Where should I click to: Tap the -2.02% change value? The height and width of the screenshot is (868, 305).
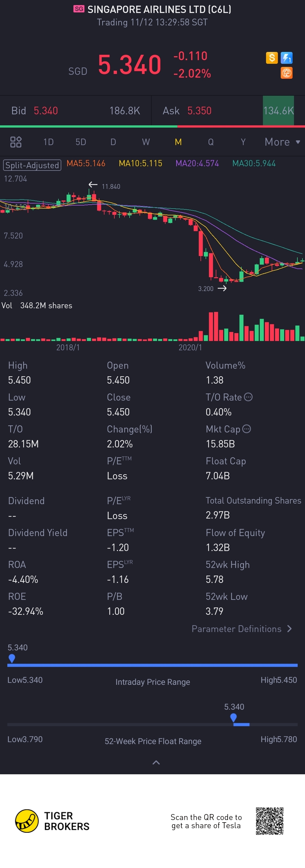pyautogui.click(x=192, y=73)
